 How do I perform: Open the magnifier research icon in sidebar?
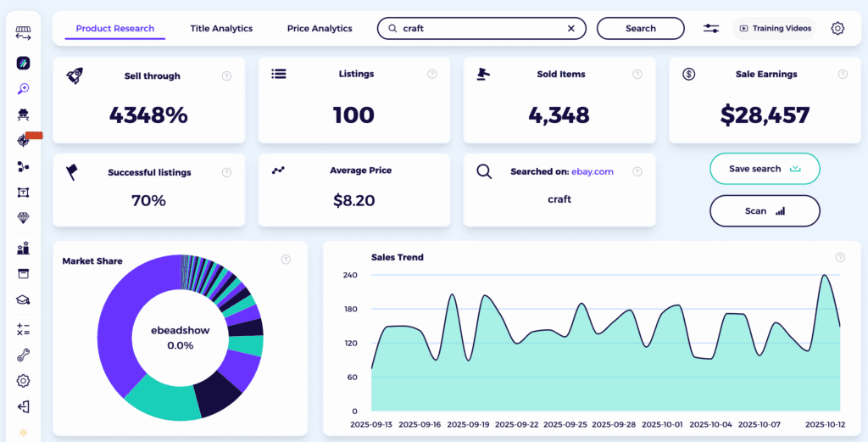(23, 88)
